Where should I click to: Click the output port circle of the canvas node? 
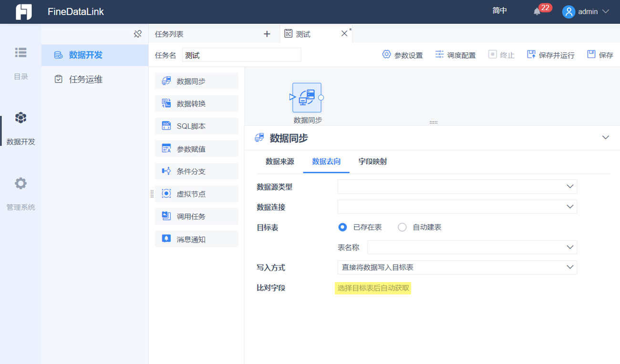321,98
